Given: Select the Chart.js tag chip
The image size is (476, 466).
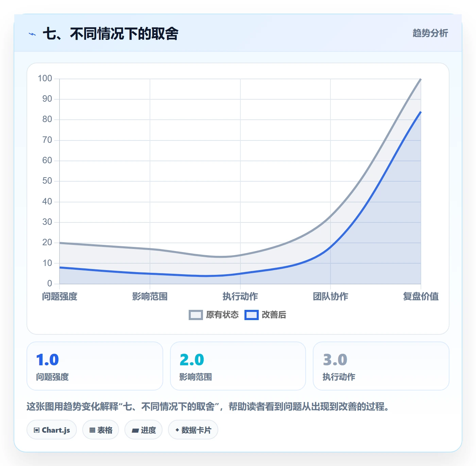Looking at the screenshot, I should click(52, 430).
